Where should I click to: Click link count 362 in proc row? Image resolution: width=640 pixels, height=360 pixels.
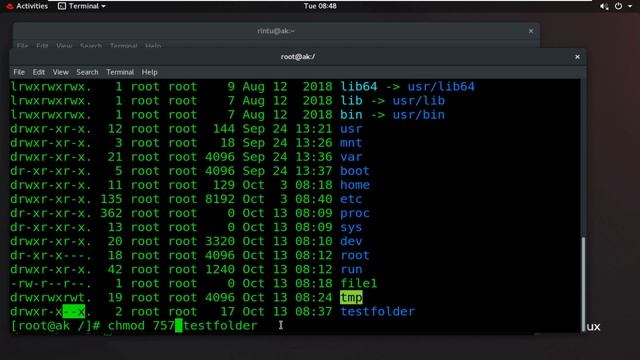point(111,213)
